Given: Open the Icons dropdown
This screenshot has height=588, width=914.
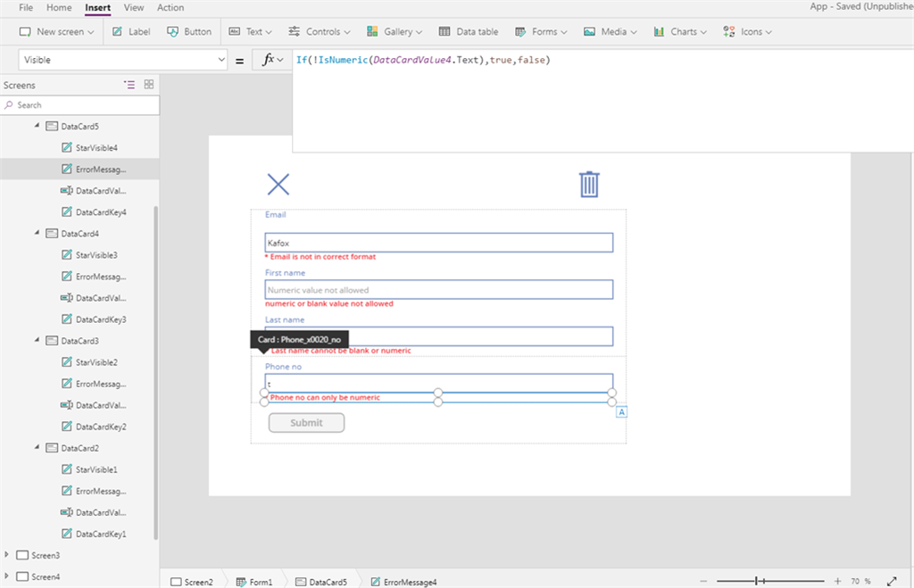Looking at the screenshot, I should click(747, 31).
